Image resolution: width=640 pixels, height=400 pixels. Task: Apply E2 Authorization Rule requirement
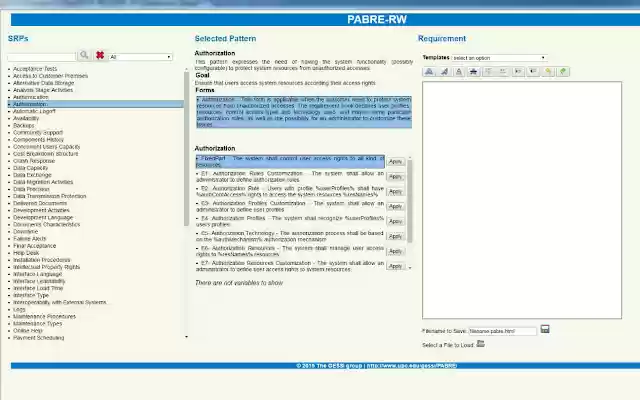[x=396, y=191]
